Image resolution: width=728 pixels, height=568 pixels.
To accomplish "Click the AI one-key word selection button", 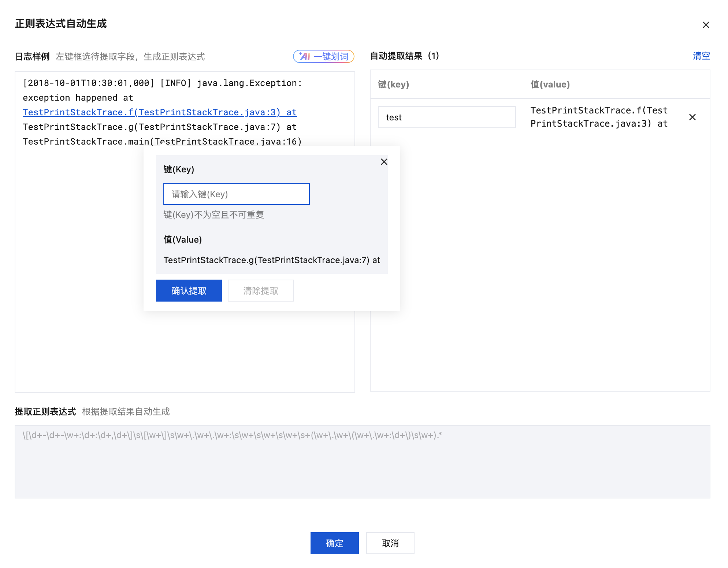I will point(323,56).
